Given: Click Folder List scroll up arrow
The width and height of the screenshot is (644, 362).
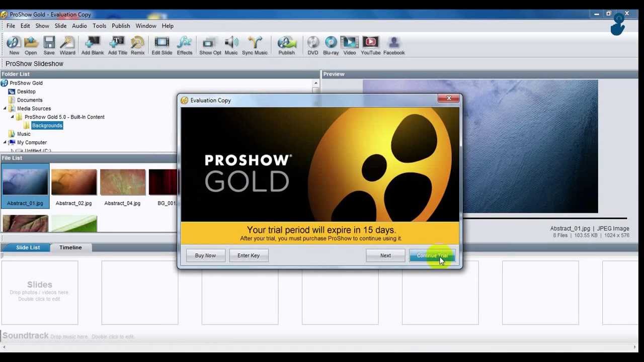Looking at the screenshot, I should [x=316, y=83].
